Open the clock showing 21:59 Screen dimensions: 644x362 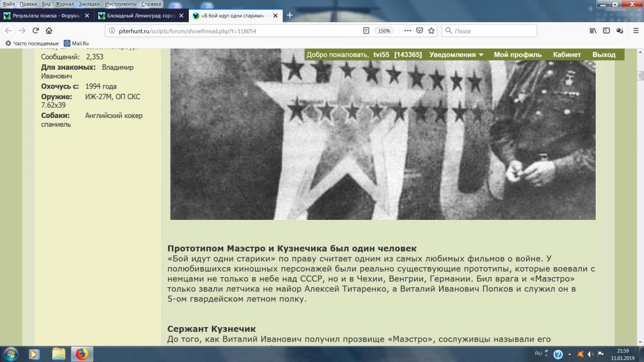623,351
